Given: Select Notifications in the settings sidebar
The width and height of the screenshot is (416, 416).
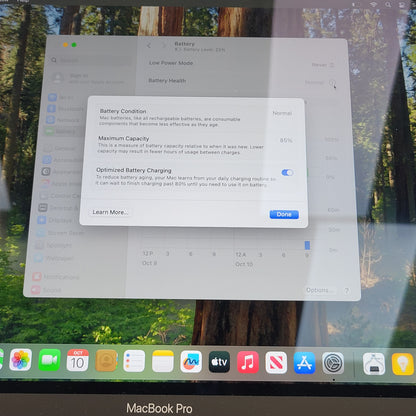Looking at the screenshot, I should [56, 277].
